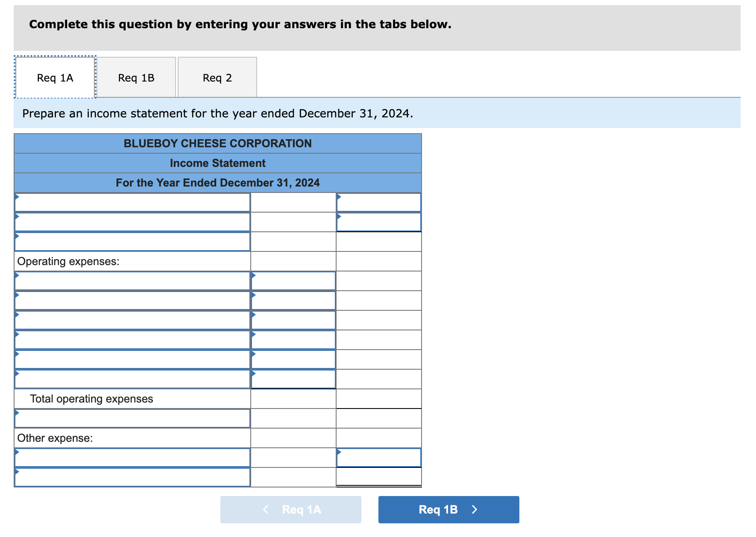Open the third row account dropdown
Viewport: 756px width, 537px height.
pos(132,241)
